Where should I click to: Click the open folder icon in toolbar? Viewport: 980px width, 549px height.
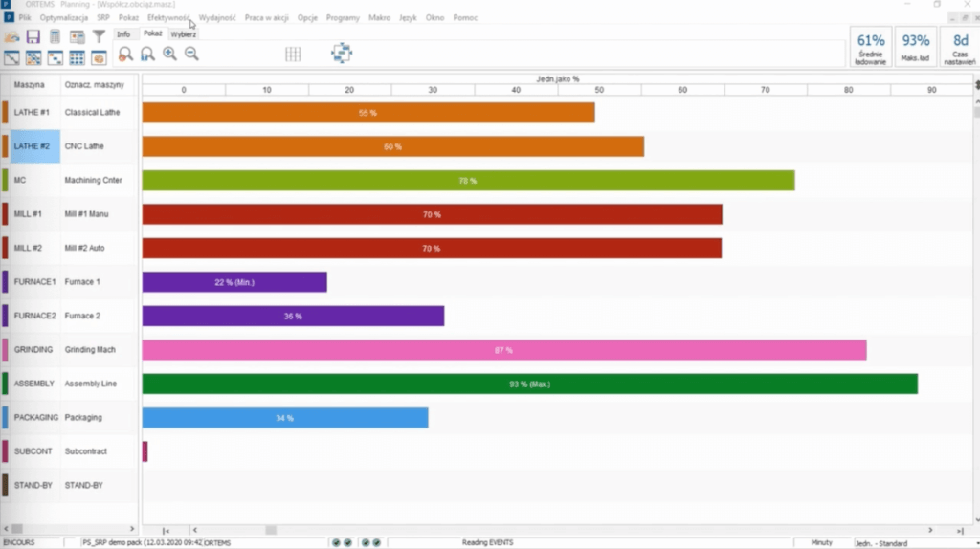click(11, 37)
